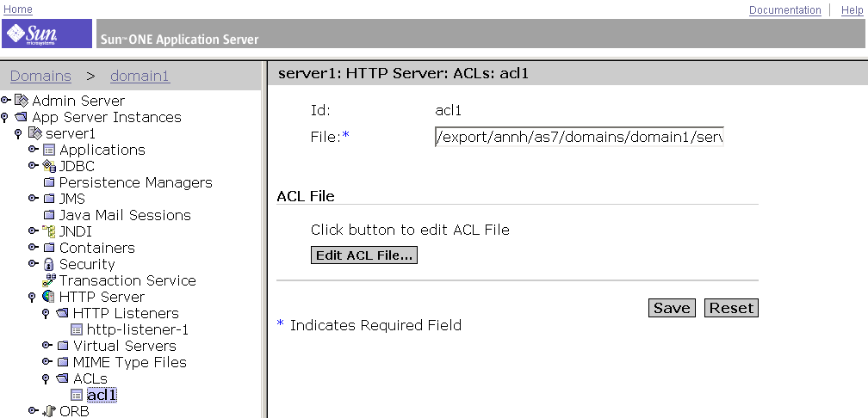This screenshot has width=868, height=418.
Task: Expand the ORB tree node
Action: (34, 410)
